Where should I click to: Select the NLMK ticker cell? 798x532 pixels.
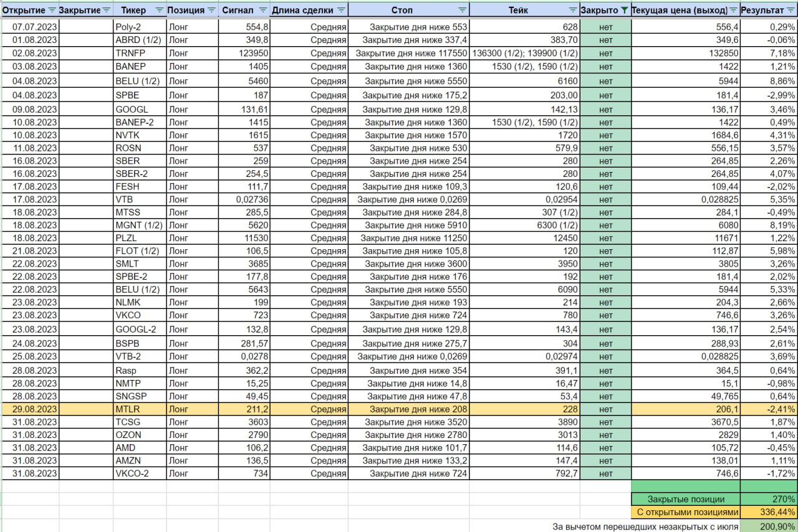139,303
